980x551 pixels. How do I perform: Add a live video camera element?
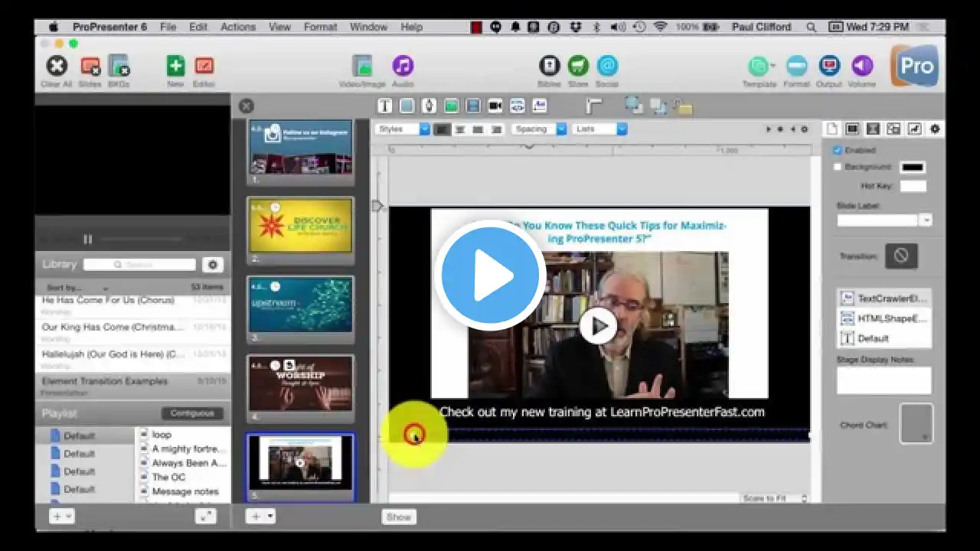click(x=495, y=106)
